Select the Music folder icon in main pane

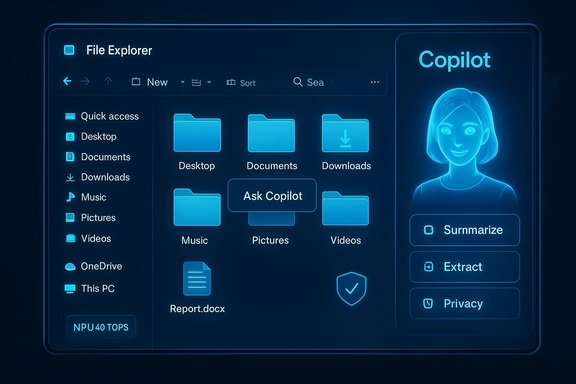(x=197, y=207)
